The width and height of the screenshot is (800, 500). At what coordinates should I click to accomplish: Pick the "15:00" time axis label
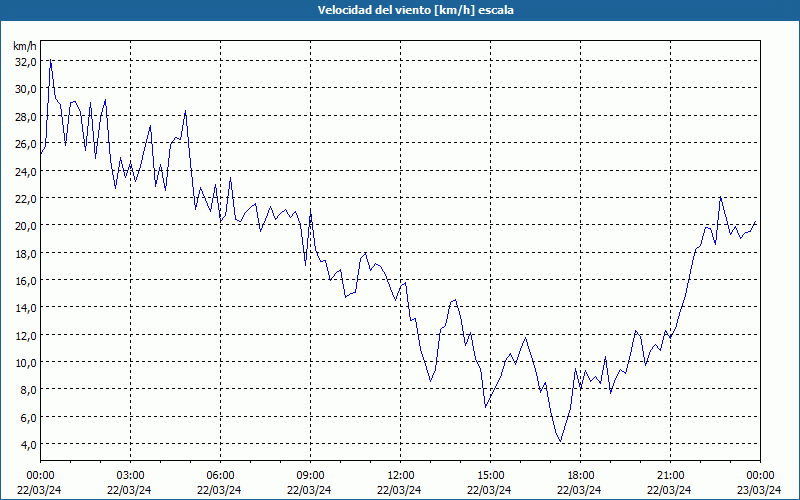490,476
